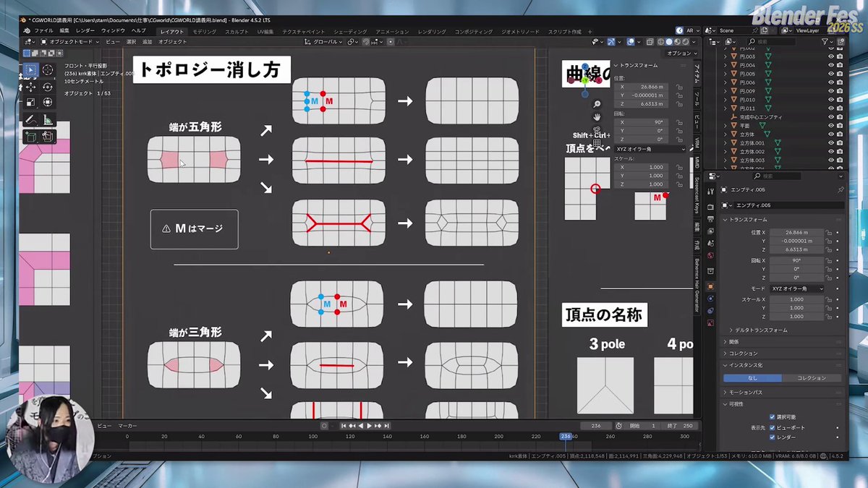The height and width of the screenshot is (488, 868).
Task: Open the properties モード XYZ オイラー角 dropdown
Action: [x=797, y=288]
